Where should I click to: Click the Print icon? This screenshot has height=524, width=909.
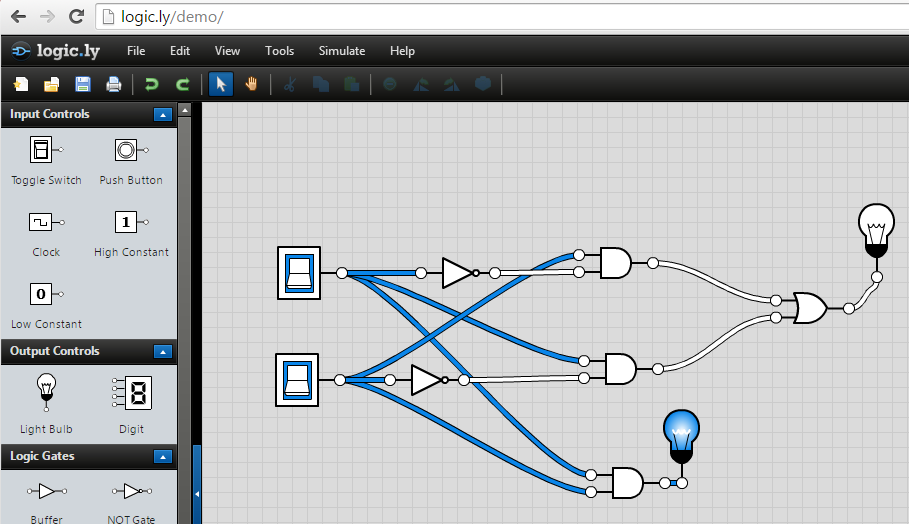(114, 85)
